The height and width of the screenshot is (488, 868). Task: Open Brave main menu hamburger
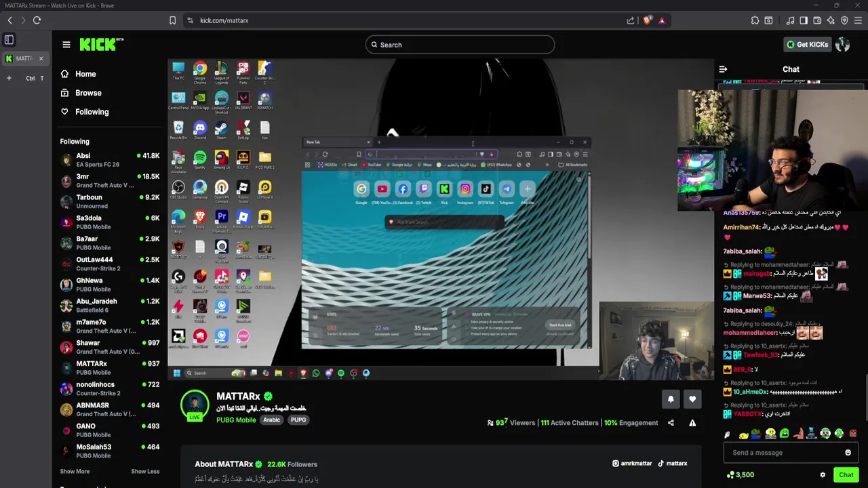858,20
